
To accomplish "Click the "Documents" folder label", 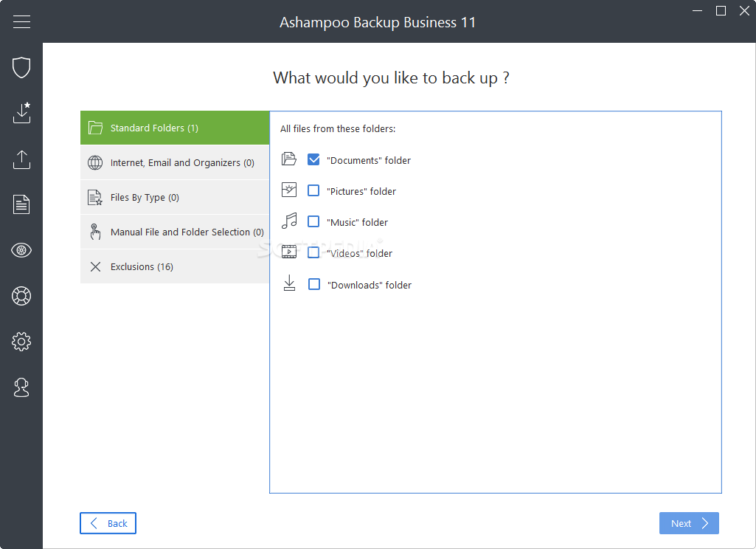I will tap(369, 161).
